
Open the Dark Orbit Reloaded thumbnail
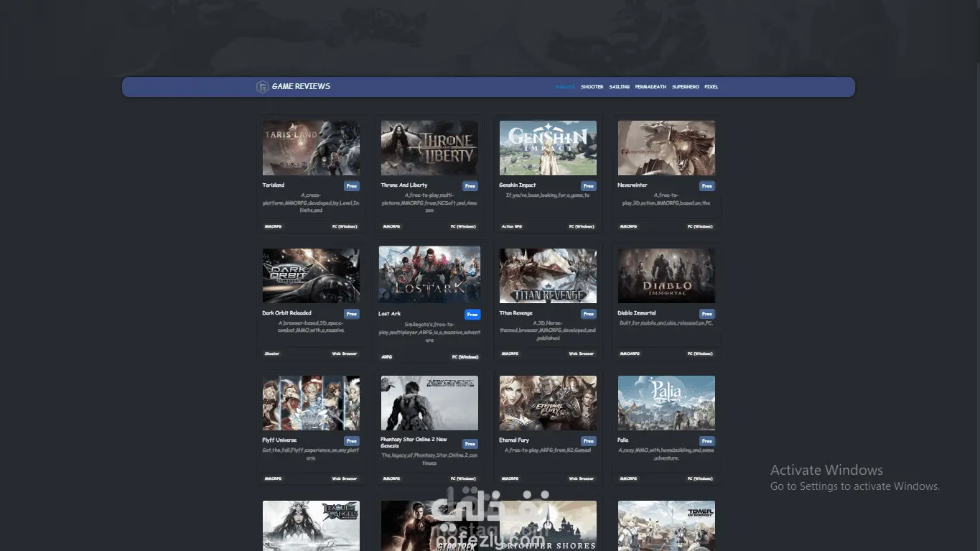pyautogui.click(x=311, y=276)
